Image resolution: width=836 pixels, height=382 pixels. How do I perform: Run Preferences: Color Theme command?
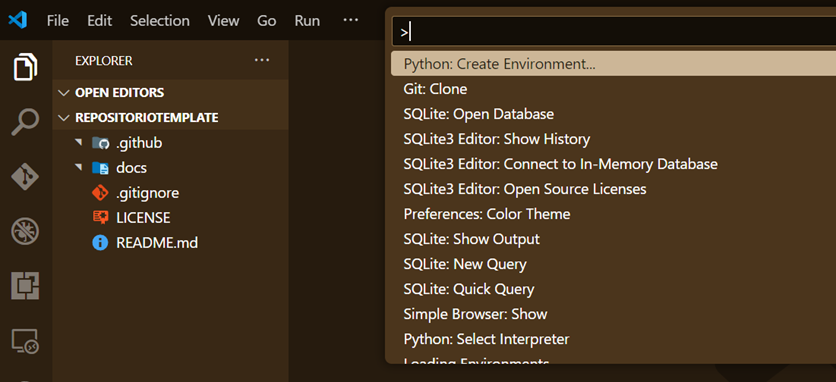coord(614,214)
